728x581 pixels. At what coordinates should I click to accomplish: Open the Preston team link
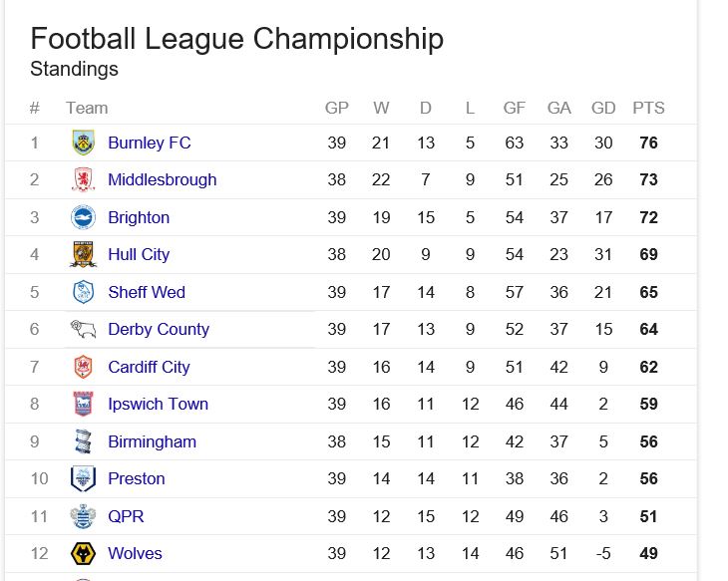click(x=137, y=479)
